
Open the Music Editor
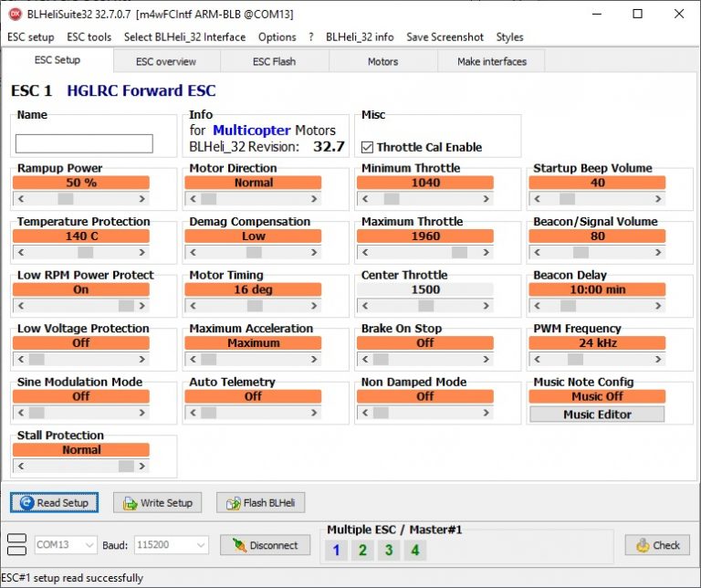coord(597,415)
